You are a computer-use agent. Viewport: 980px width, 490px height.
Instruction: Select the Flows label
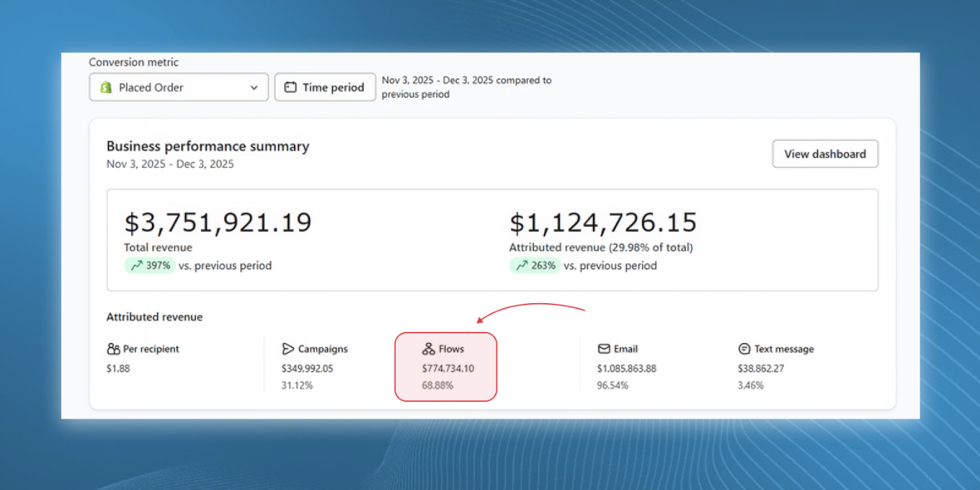pyautogui.click(x=451, y=349)
